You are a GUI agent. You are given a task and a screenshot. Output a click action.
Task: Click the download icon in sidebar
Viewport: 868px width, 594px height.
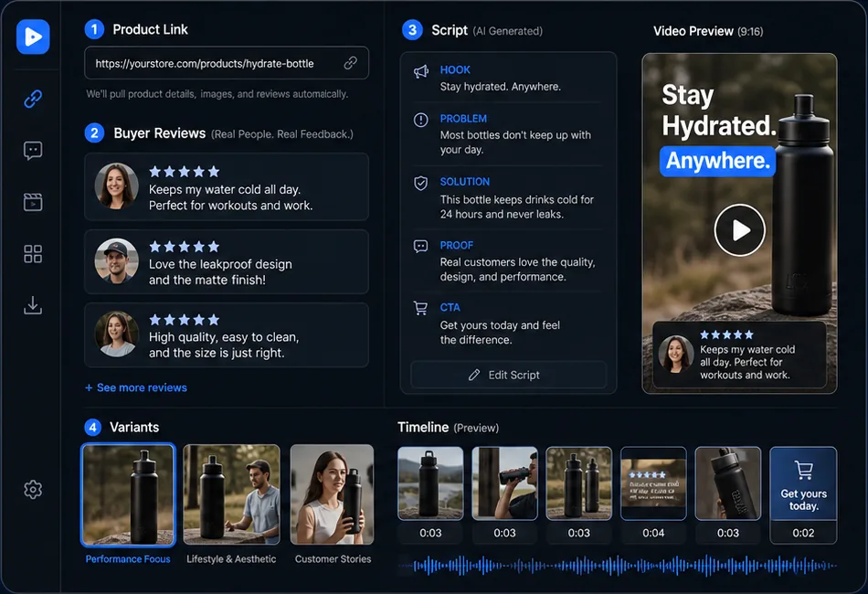(33, 305)
